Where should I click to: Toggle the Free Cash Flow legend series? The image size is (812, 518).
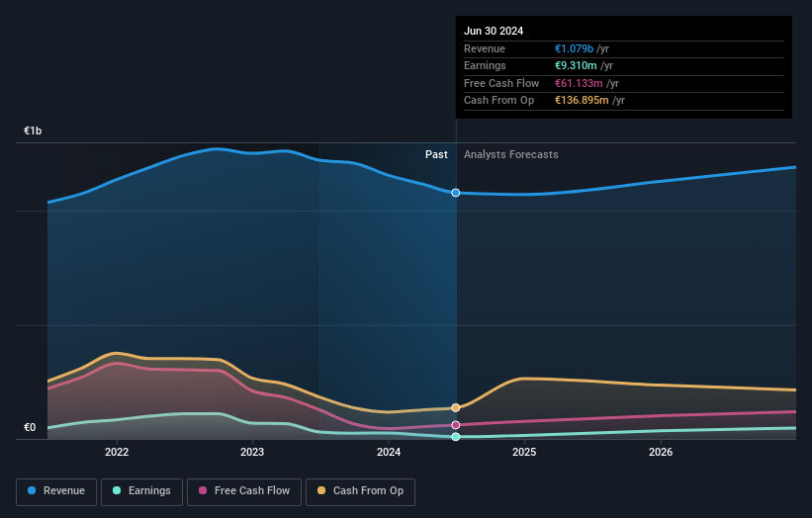point(244,491)
